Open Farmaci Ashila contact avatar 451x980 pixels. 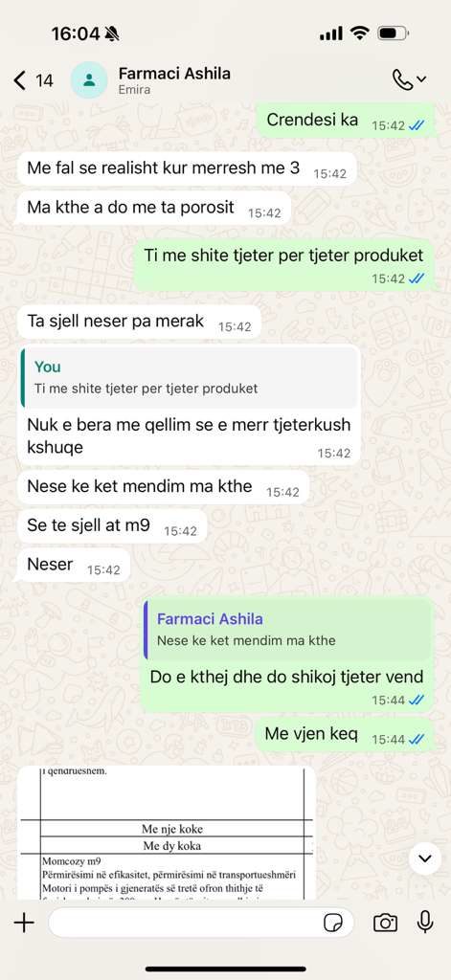click(x=89, y=80)
